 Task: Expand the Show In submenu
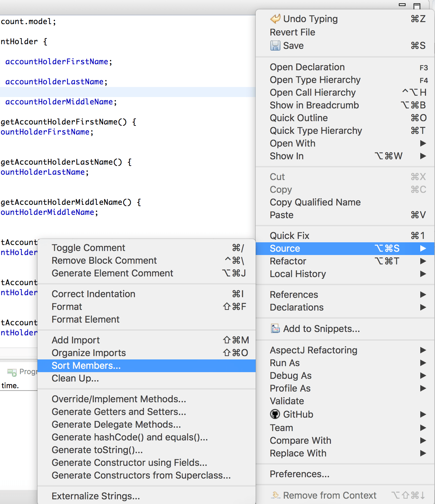pyautogui.click(x=423, y=156)
